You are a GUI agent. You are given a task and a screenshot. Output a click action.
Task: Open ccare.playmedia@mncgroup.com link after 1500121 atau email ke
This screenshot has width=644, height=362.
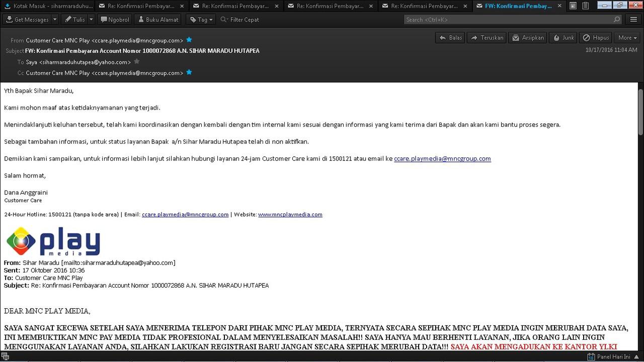pos(442,158)
